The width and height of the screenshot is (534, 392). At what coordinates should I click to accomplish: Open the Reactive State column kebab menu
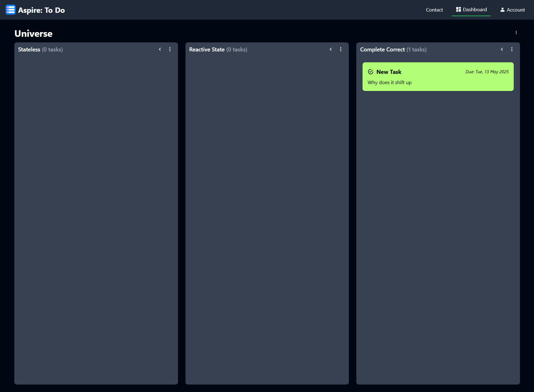coord(341,49)
